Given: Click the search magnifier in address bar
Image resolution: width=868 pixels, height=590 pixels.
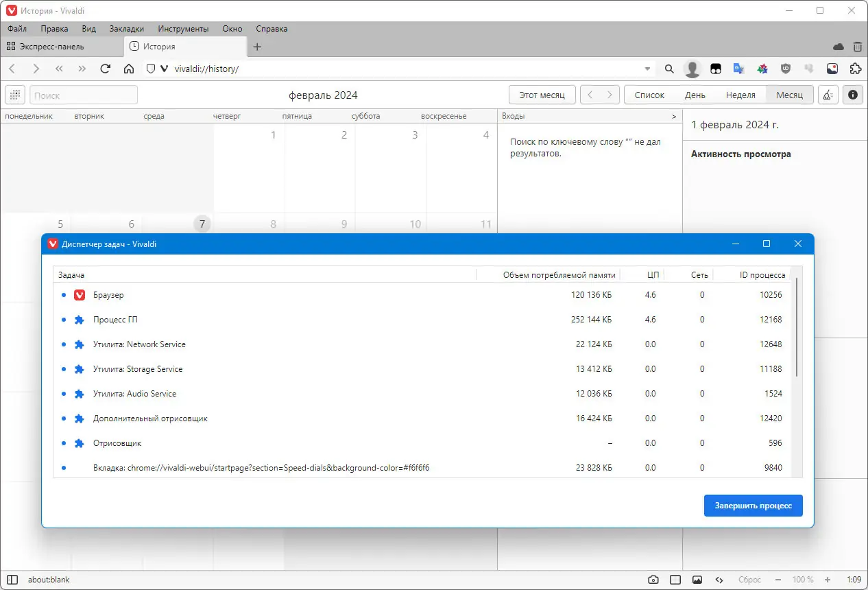Looking at the screenshot, I should click(669, 69).
